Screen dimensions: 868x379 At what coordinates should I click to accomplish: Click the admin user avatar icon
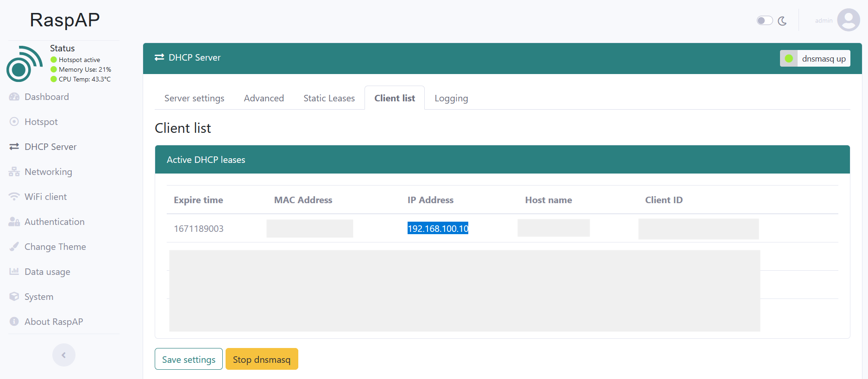click(x=849, y=20)
